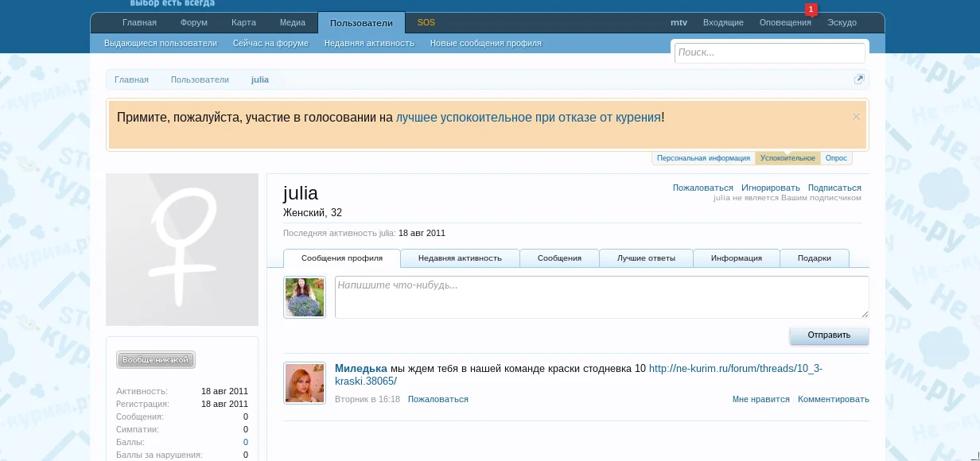Switch to the Недавняя активность profile tab
The height and width of the screenshot is (461, 980).
[x=460, y=258]
